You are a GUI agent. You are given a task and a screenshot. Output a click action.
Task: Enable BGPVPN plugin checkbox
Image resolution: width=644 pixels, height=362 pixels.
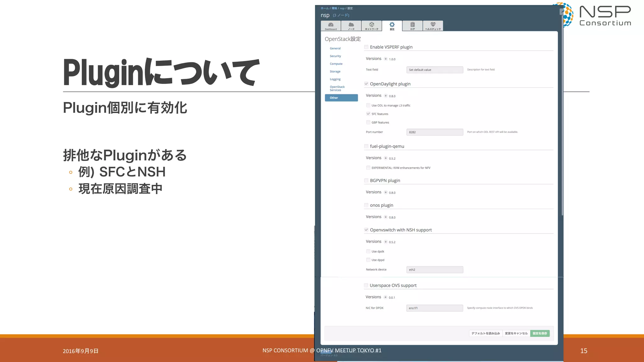[x=366, y=180]
